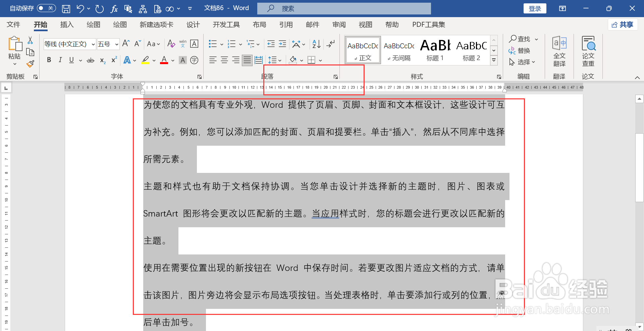Open the Change Case Aa dropdown

[154, 44]
